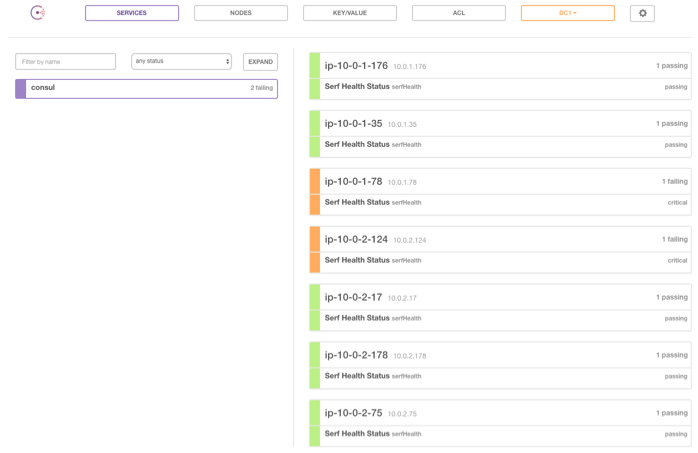698x453 pixels.
Task: Click 1 failing on ip-10-0-1-78
Action: coord(674,182)
